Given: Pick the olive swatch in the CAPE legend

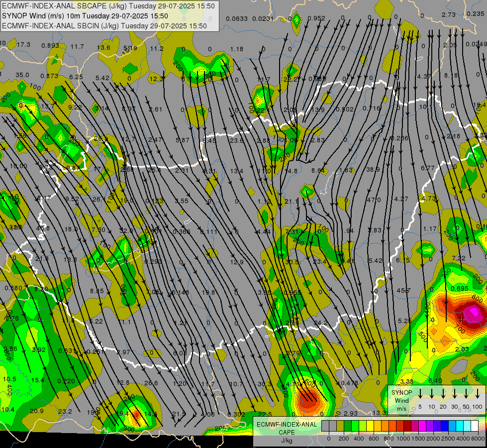Looking at the screenshot, I should point(340,426).
